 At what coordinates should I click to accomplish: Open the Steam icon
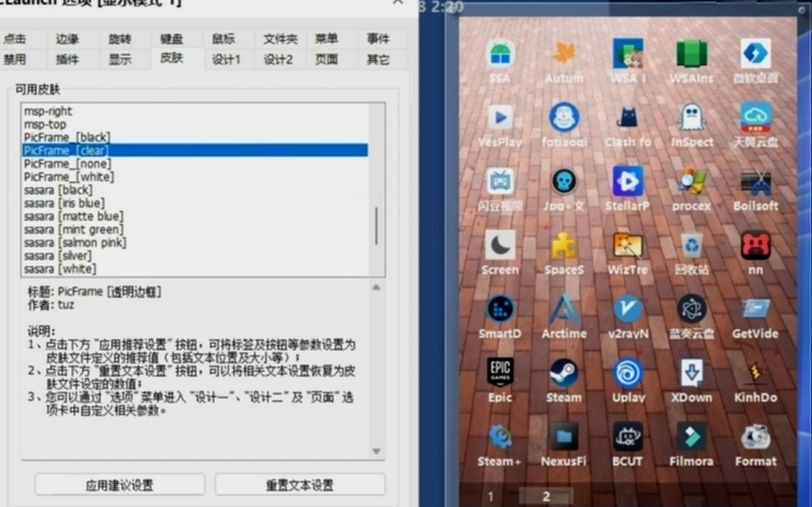click(x=564, y=372)
